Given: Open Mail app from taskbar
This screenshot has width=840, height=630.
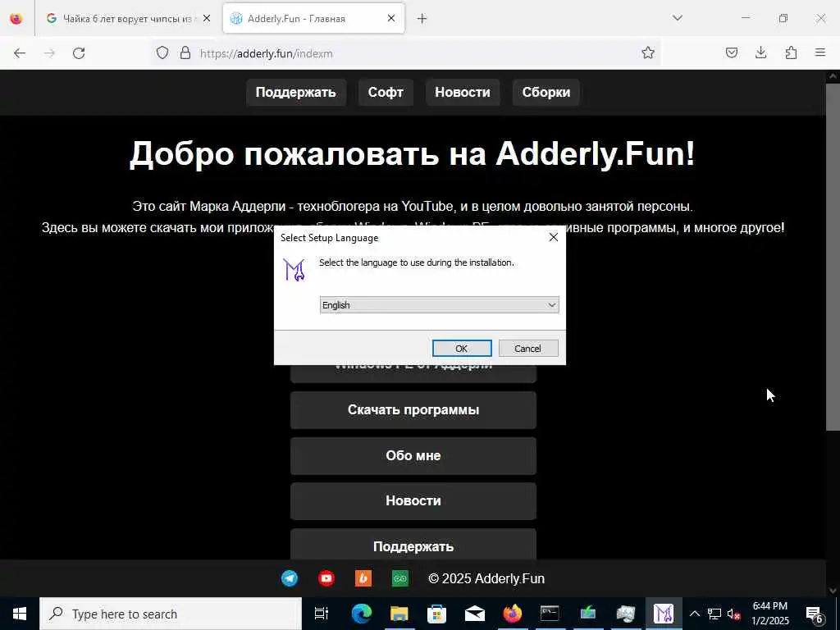Looking at the screenshot, I should [x=475, y=614].
